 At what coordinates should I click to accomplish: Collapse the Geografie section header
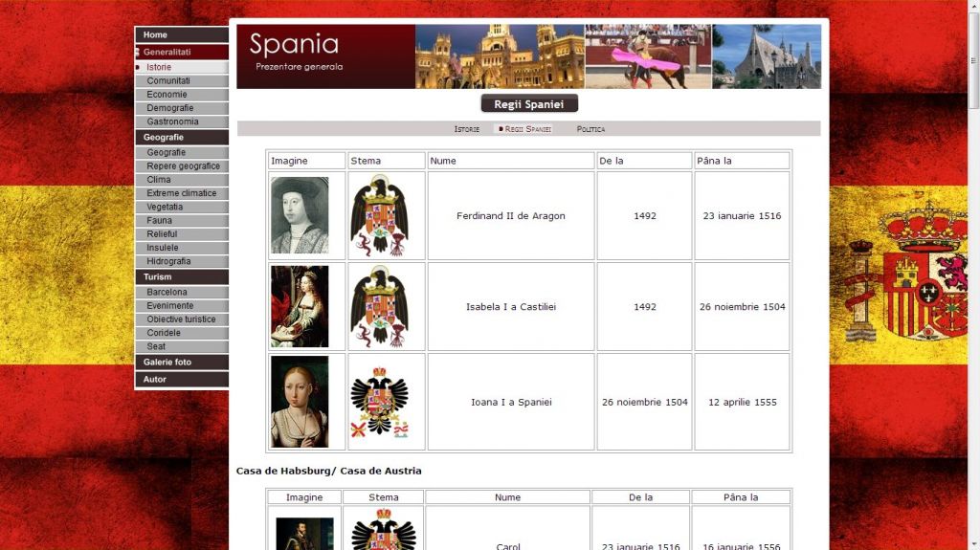181,138
